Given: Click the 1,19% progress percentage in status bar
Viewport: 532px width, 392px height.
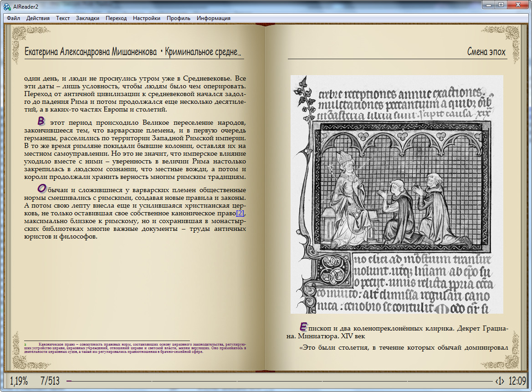Looking at the screenshot, I should pos(19,381).
